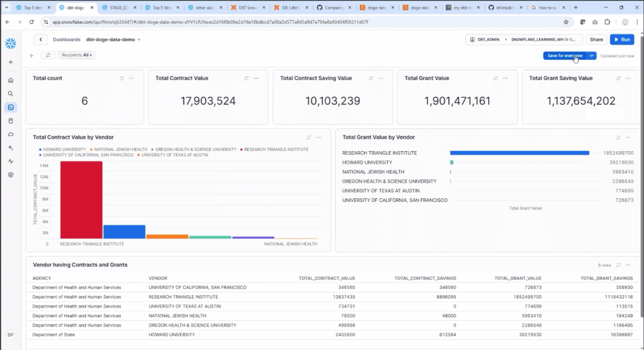Screen dimensions: 644x350
Task: Select the Projects worksheet icon in sidebar
Action: (11, 108)
